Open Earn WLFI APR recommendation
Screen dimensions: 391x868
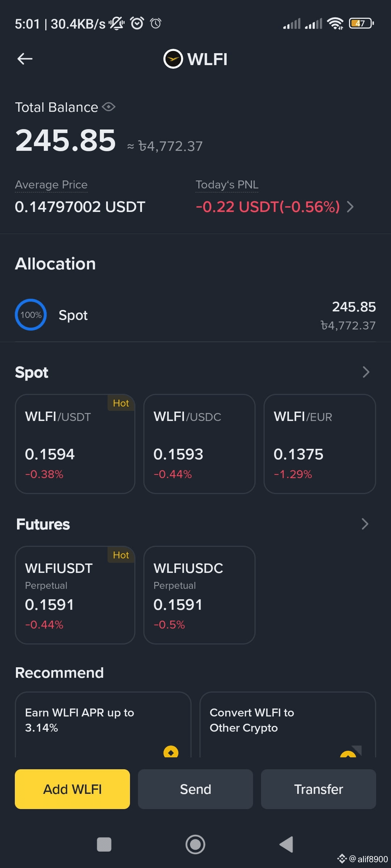[x=103, y=725]
